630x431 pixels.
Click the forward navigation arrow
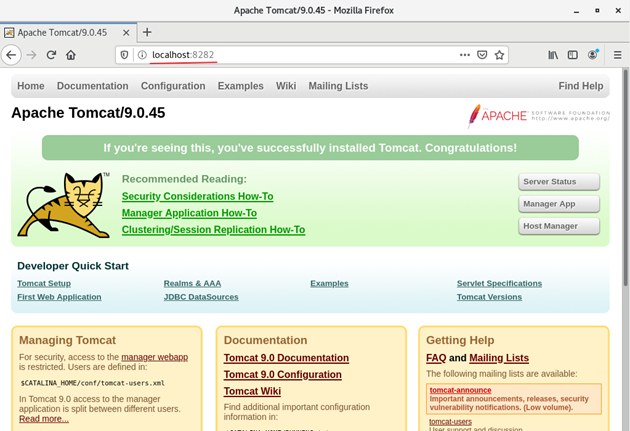[31, 55]
